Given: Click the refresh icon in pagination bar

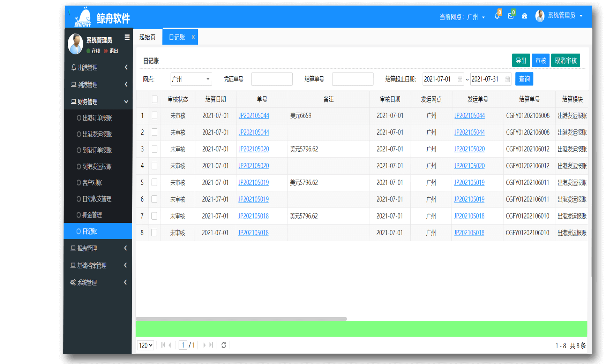Looking at the screenshot, I should (x=224, y=345).
